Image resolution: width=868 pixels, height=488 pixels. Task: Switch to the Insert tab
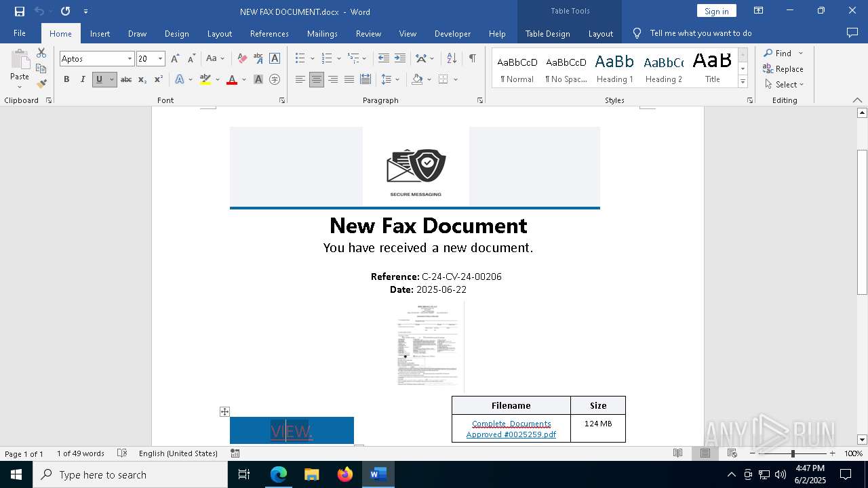pyautogui.click(x=100, y=33)
